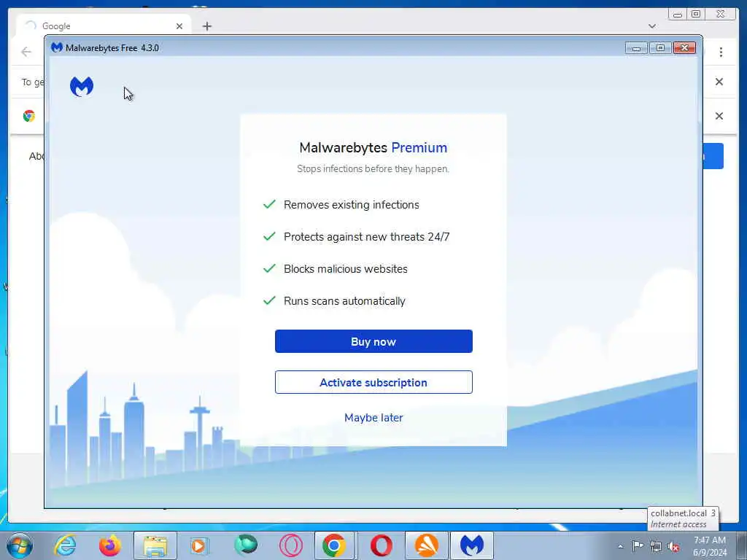Click the green globe browser taskbar icon

click(x=246, y=545)
